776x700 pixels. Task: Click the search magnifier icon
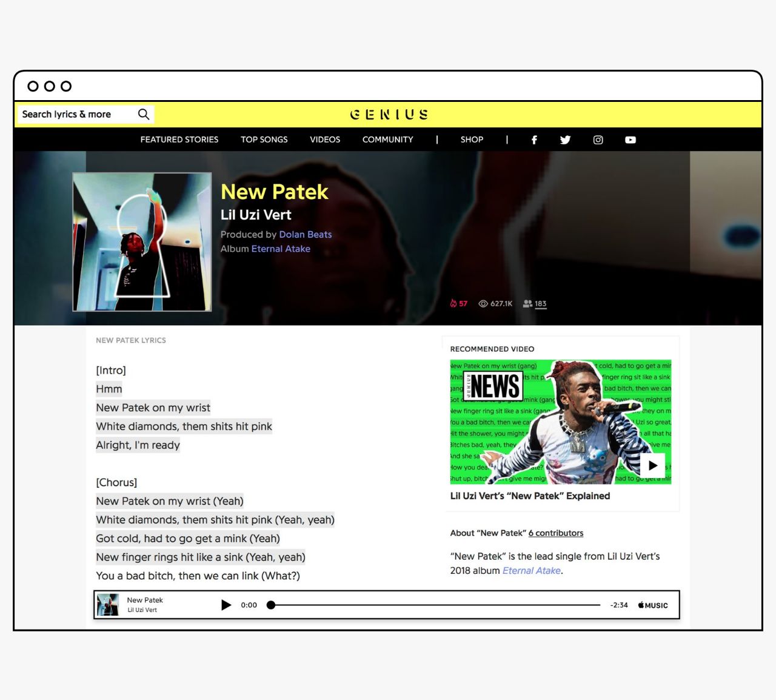click(x=144, y=114)
